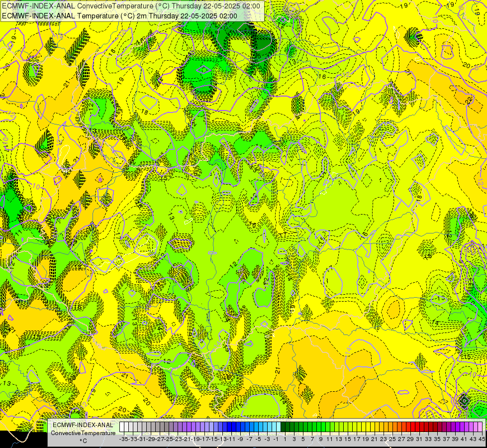This screenshot has width=487, height=448.
Task: Click the '33' value under the color scale
Action: tap(429, 439)
